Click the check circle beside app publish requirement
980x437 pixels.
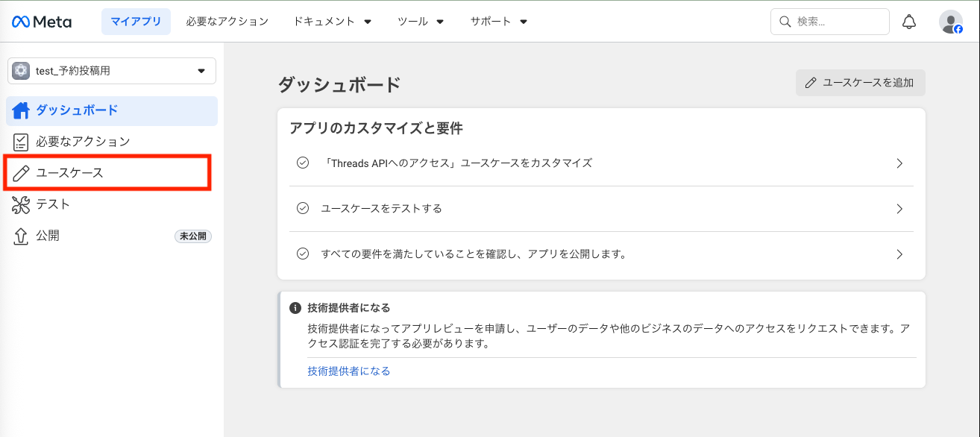[303, 254]
